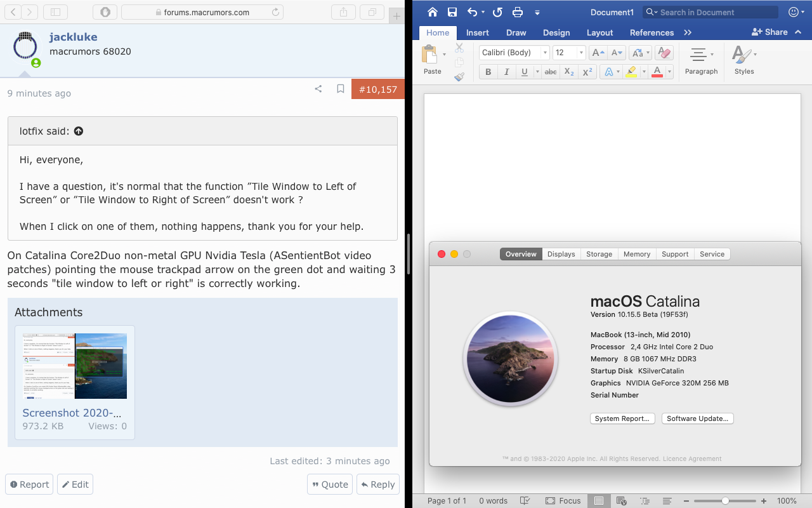Click the Reply button on the post
The height and width of the screenshot is (508, 812).
(x=377, y=485)
